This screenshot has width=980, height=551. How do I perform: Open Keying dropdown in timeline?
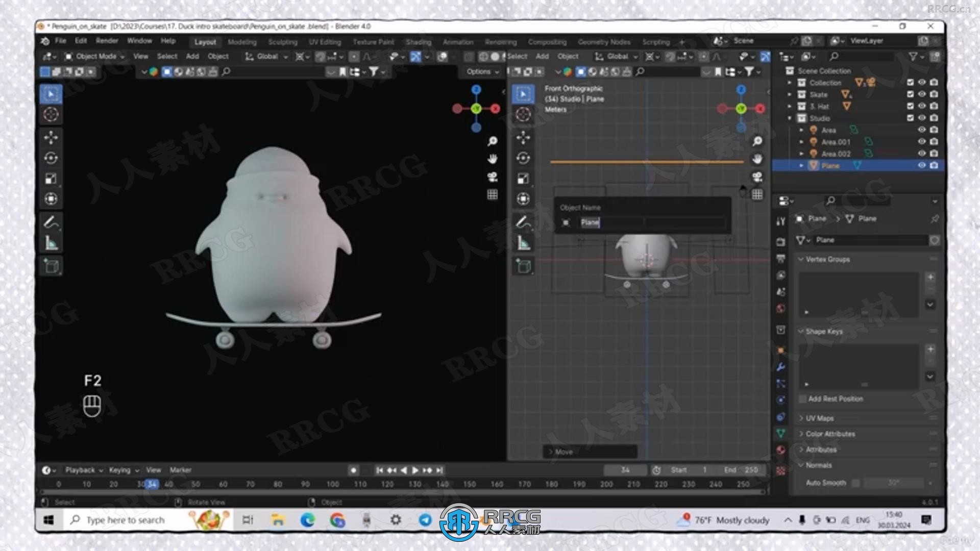point(124,470)
